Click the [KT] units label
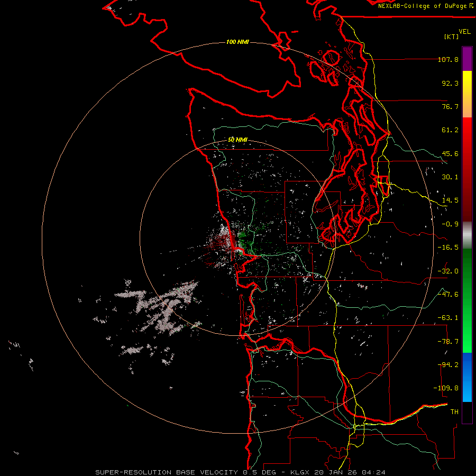Image resolution: width=476 pixels, height=476 pixels. pos(451,36)
